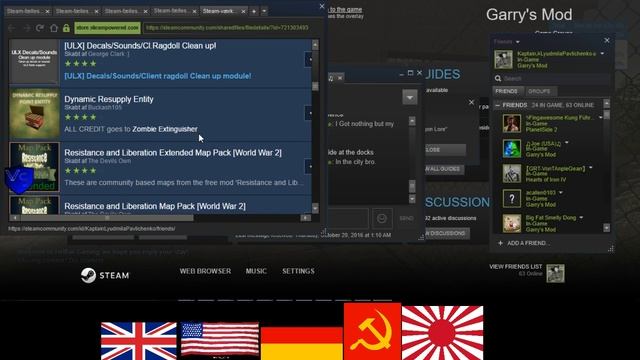Click workshop list scroll-up arrow
The height and width of the screenshot is (360, 640).
point(315,44)
